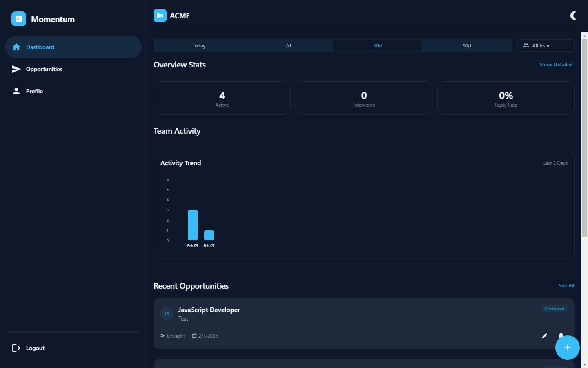Click the Active stat card
The width and height of the screenshot is (588, 368).
222,98
